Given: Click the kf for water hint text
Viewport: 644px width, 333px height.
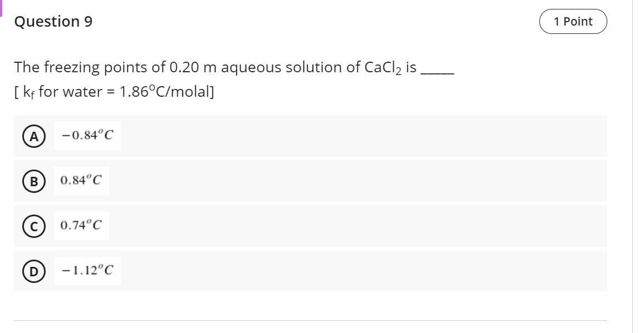Looking at the screenshot, I should [114, 91].
